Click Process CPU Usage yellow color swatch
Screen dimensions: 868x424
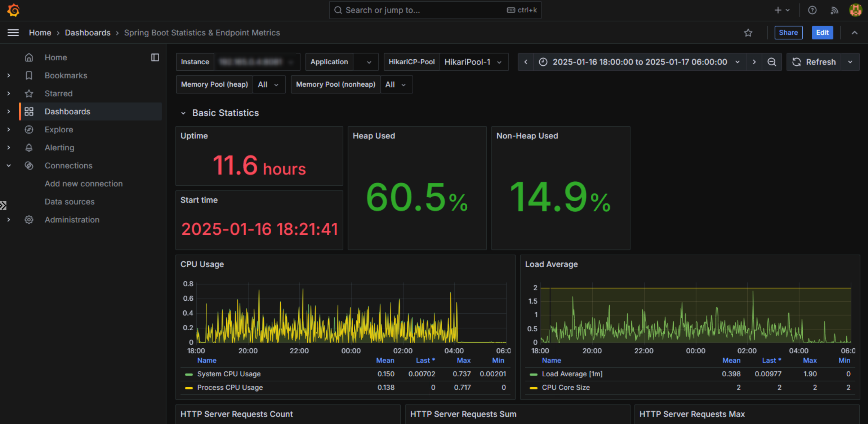(189, 388)
